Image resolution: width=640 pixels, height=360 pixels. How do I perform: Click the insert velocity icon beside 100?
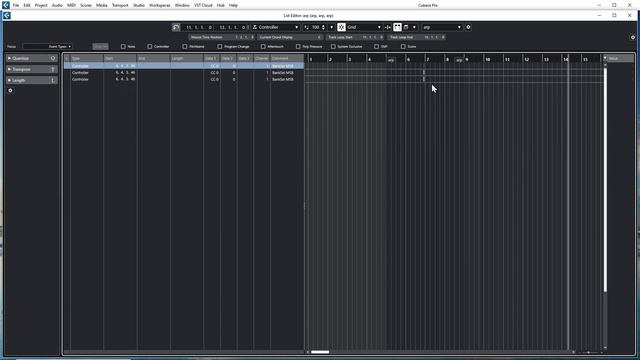click(x=307, y=27)
